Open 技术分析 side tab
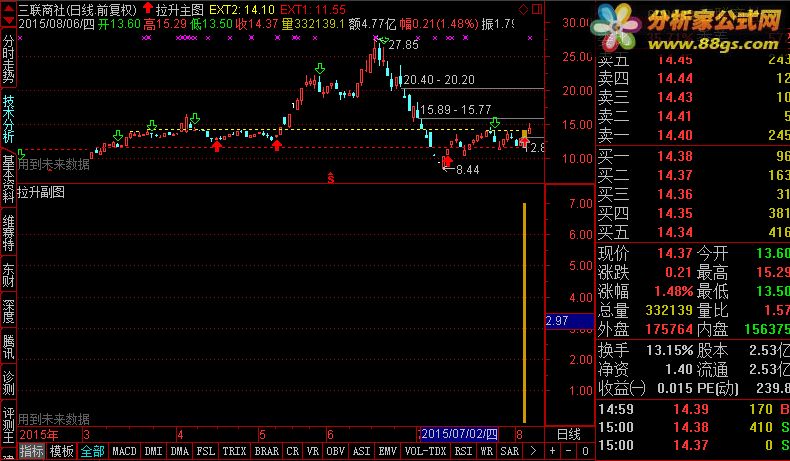Screen dimensions: 790x461 point(9,118)
